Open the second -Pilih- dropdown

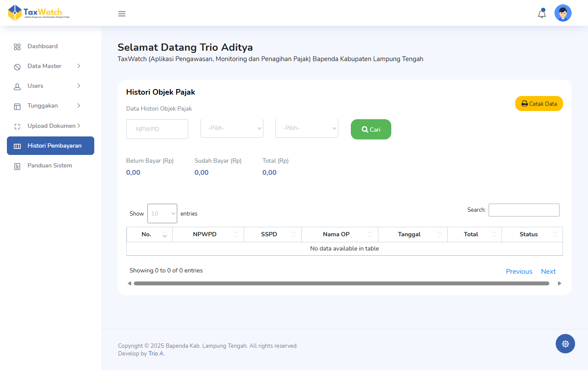[x=306, y=128]
